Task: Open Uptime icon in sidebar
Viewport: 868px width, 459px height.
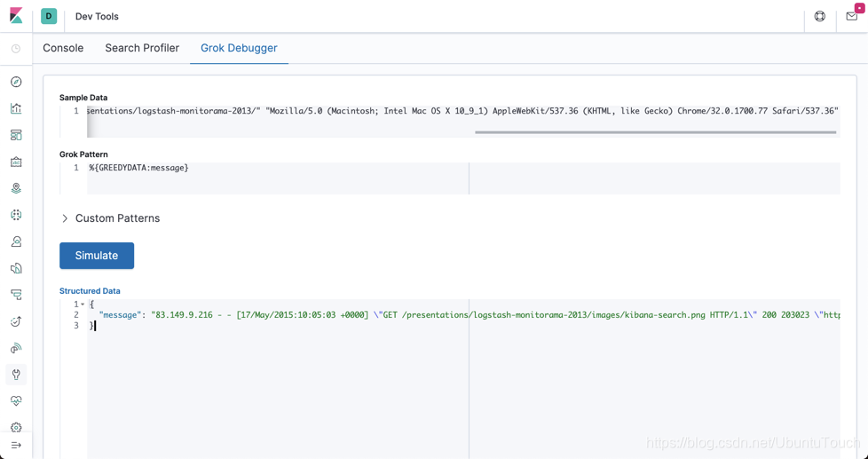Action: tap(16, 321)
